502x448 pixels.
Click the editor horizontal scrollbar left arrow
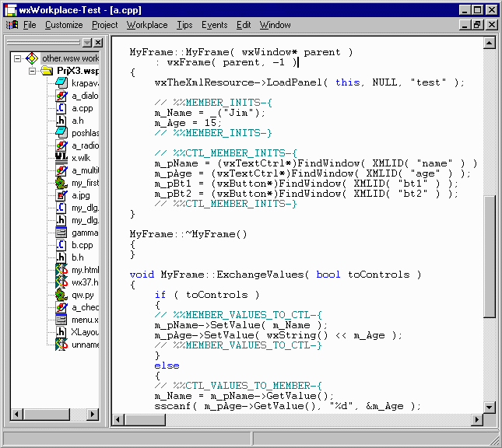click(x=118, y=419)
